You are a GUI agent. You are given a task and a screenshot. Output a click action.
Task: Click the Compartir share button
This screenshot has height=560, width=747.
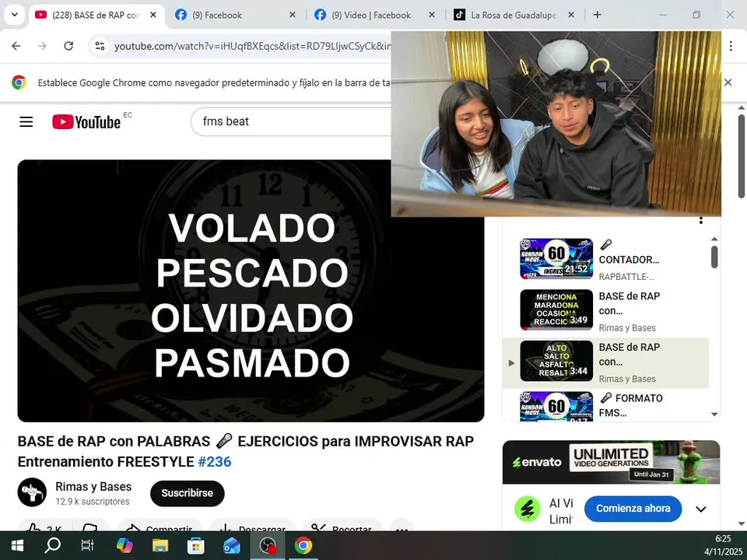160,527
